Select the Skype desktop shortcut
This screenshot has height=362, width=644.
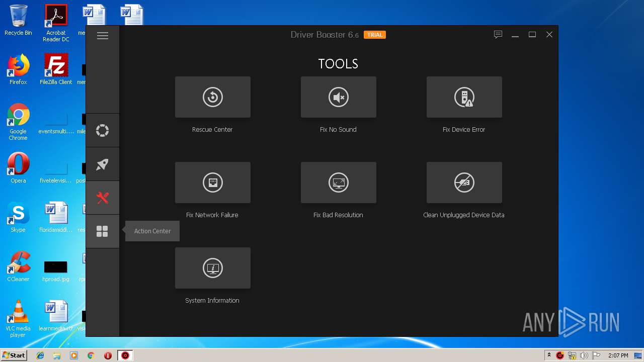(x=18, y=217)
